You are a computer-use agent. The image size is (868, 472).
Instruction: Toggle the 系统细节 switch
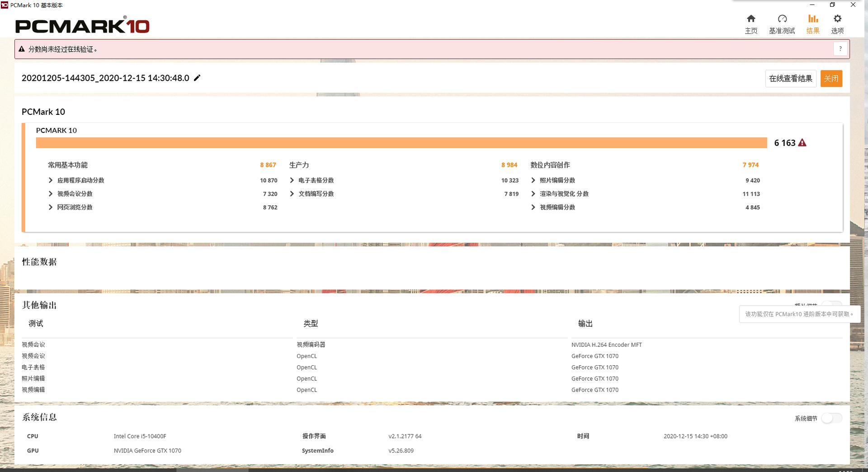(x=831, y=418)
